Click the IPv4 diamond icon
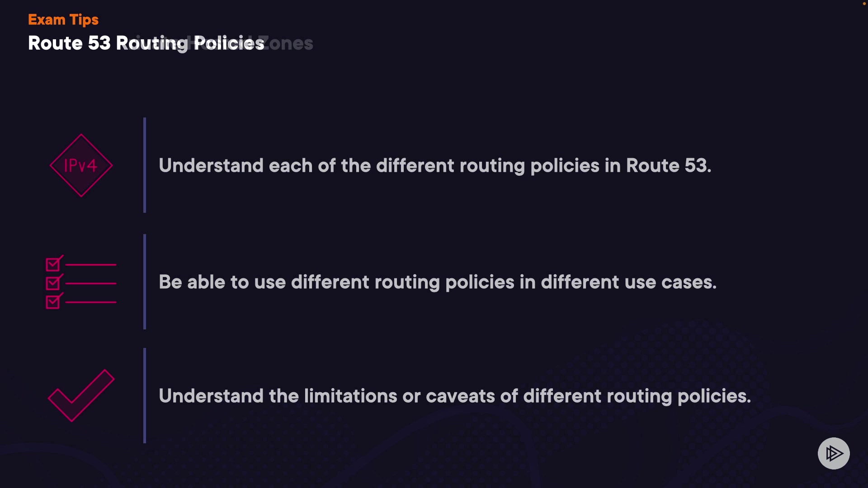 (x=81, y=165)
